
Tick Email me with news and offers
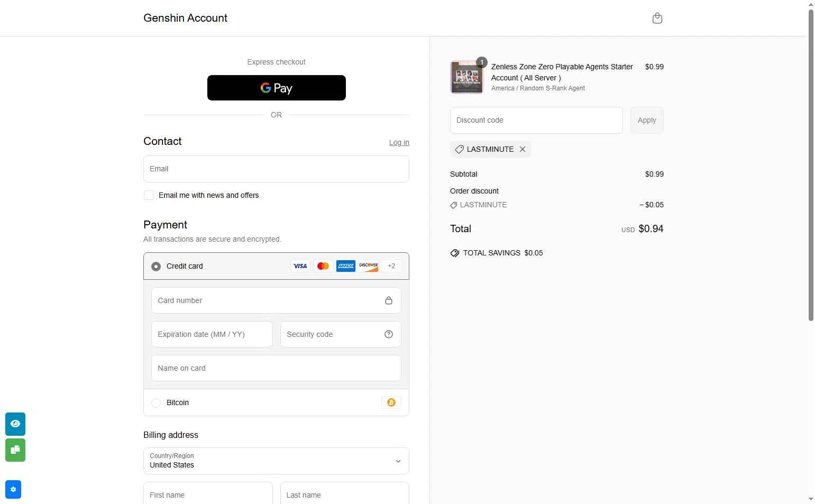pyautogui.click(x=149, y=195)
